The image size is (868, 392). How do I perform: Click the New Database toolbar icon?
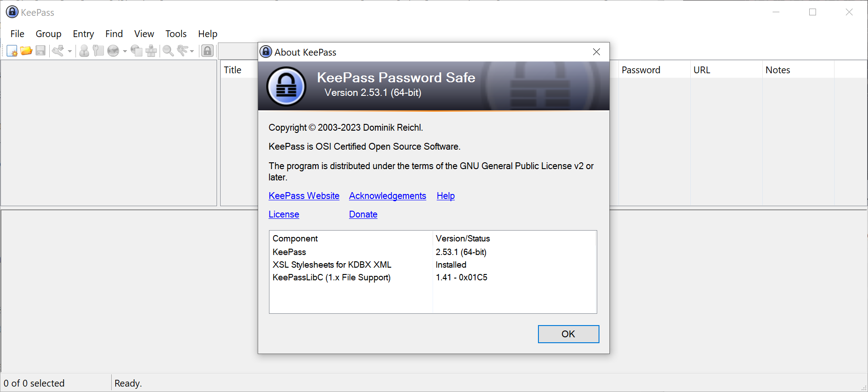[12, 51]
